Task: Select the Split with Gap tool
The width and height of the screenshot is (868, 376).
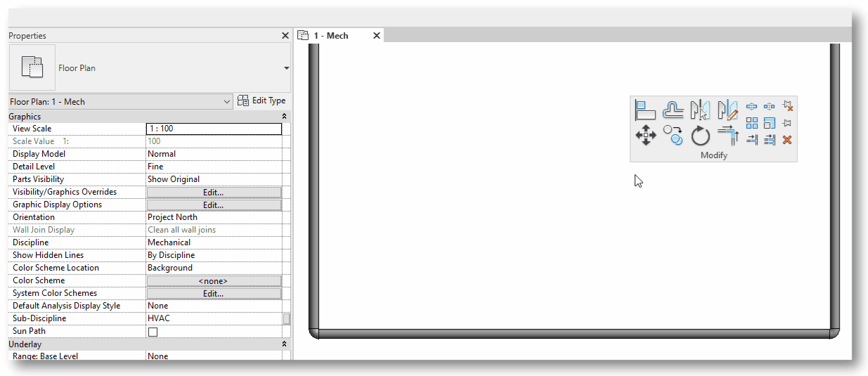Action: click(x=770, y=106)
